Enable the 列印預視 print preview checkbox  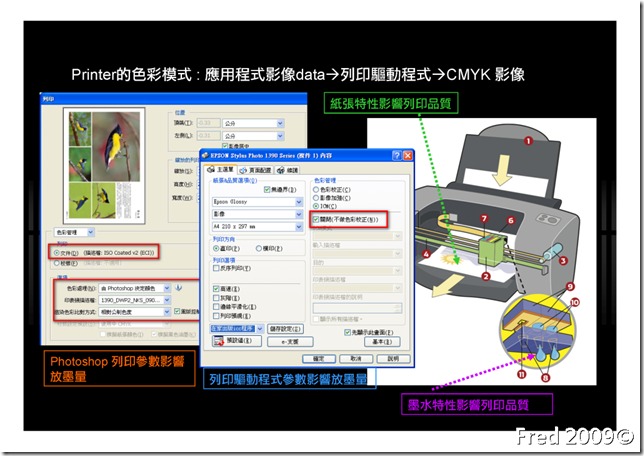[216, 316]
